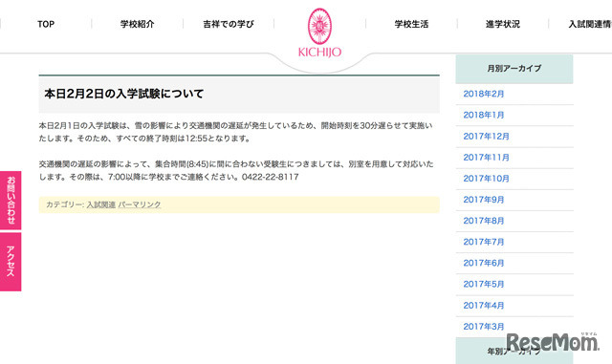Open the 入試関連 category link
Image resolution: width=612 pixels, height=364 pixels.
pyautogui.click(x=101, y=204)
